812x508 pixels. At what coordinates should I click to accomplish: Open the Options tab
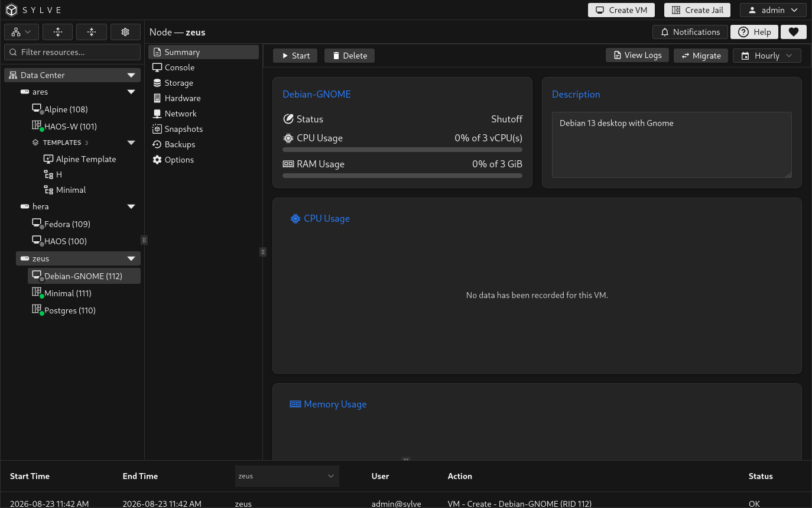click(x=203, y=160)
